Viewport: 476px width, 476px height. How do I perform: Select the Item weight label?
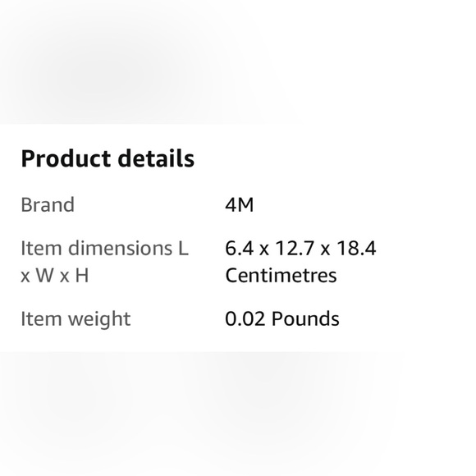coord(76,319)
